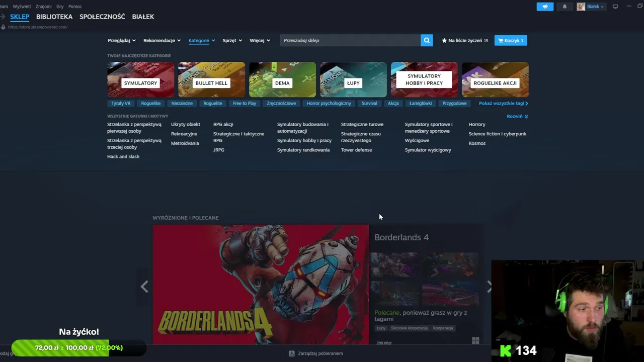Image resolution: width=644 pixels, height=362 pixels.
Task: Open the SYMULATORY HOBBY I PRACY tile
Action: 424,79
